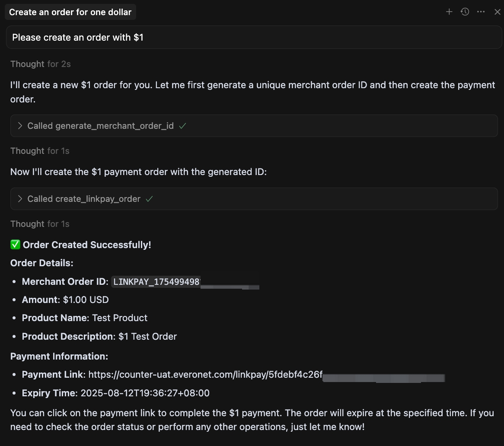This screenshot has width=504, height=446.
Task: Expand the "Thought for 2s" reasoning
Action: point(40,64)
